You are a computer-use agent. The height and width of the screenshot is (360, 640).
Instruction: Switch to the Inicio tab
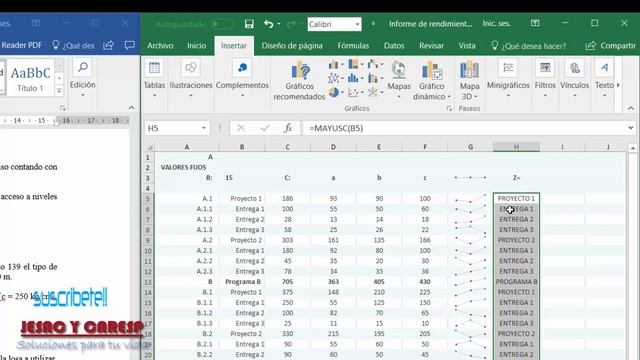(196, 46)
